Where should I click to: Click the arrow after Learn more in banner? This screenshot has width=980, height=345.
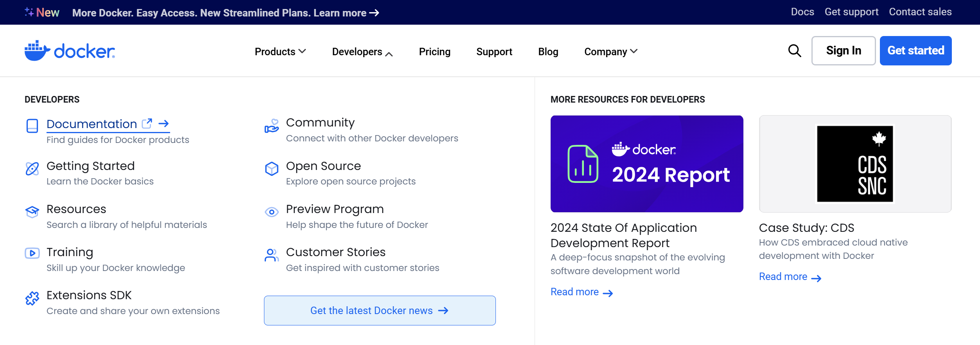374,13
